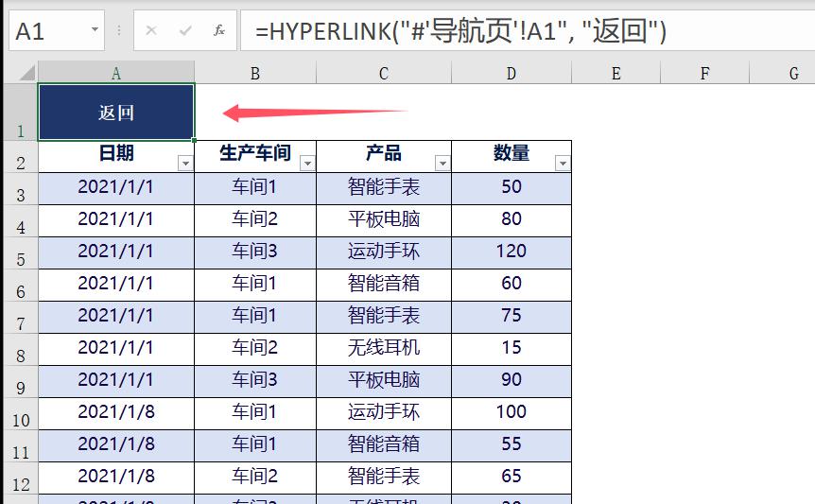The height and width of the screenshot is (504, 815).
Task: Select 车间3 cell in row 9
Action: 255,382
